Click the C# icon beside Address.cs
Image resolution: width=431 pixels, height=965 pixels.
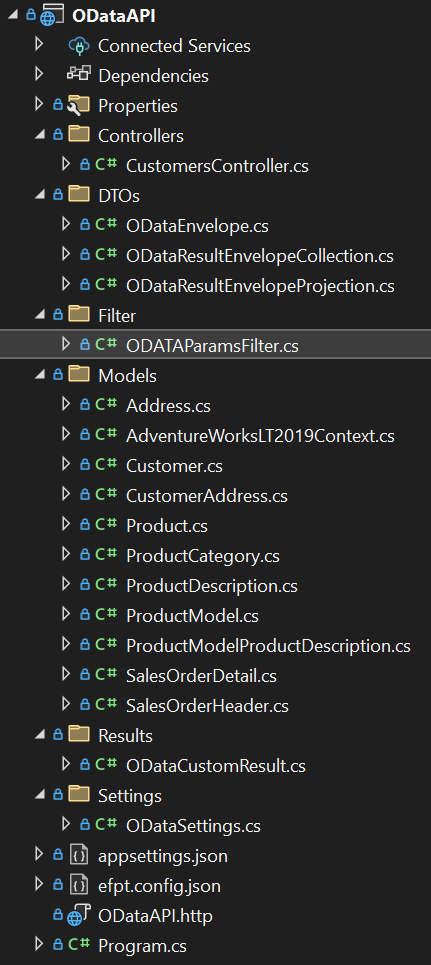tap(106, 404)
